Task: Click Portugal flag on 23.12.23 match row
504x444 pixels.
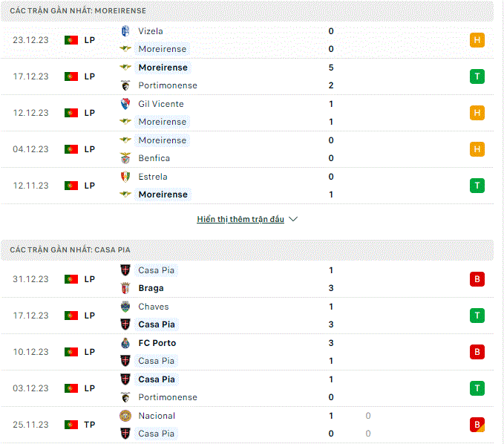Action: click(x=71, y=40)
